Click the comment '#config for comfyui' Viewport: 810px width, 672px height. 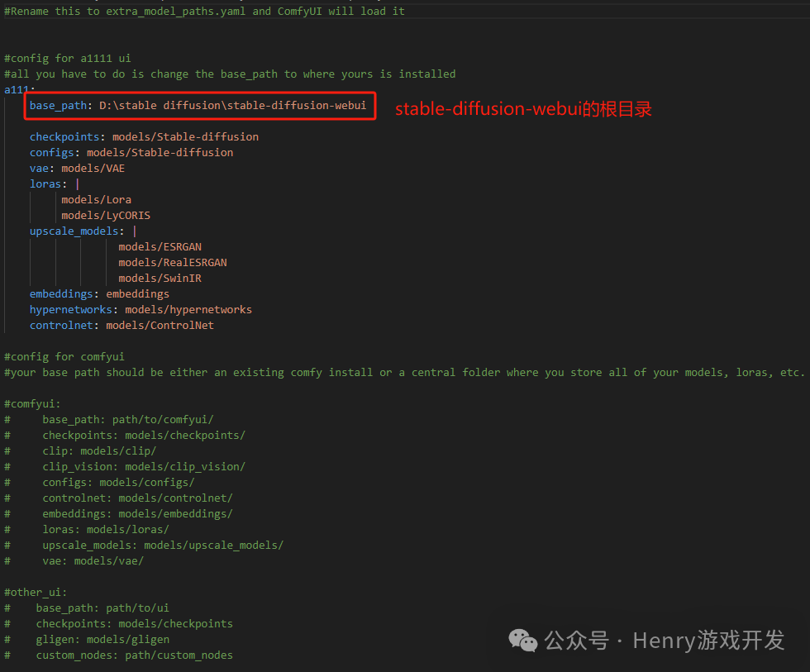(x=64, y=357)
